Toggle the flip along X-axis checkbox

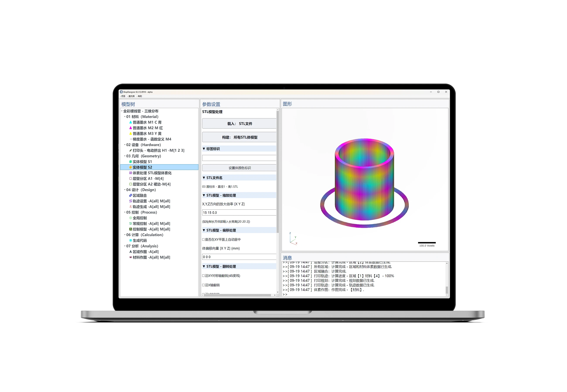pyautogui.click(x=203, y=285)
